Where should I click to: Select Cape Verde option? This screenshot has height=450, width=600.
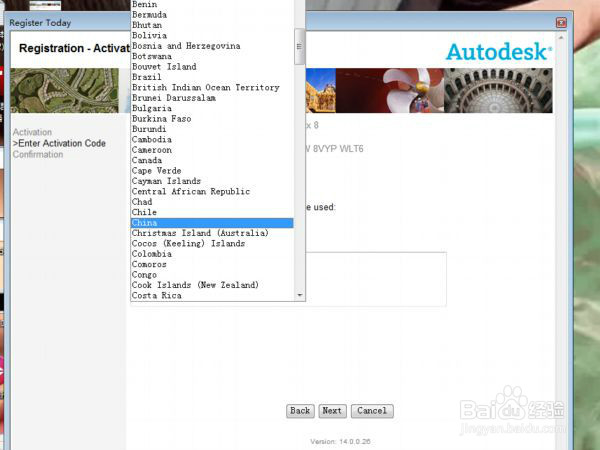212,171
